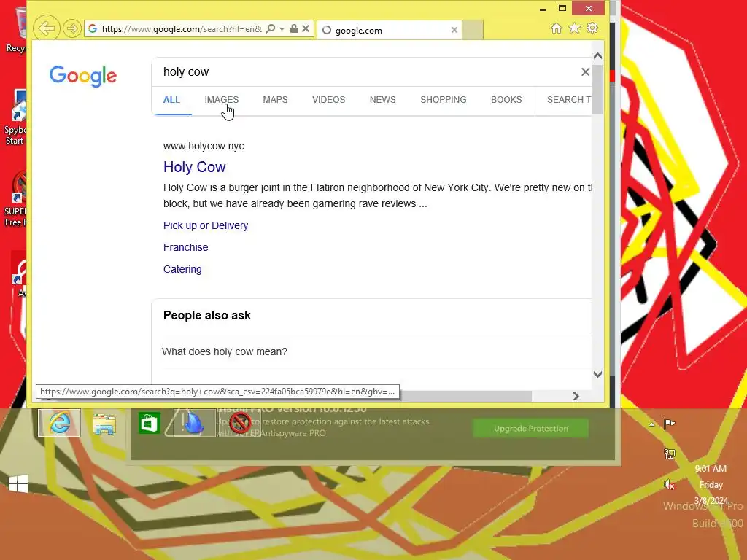Open the Favorites star icon
The image size is (747, 560).
[x=575, y=28]
